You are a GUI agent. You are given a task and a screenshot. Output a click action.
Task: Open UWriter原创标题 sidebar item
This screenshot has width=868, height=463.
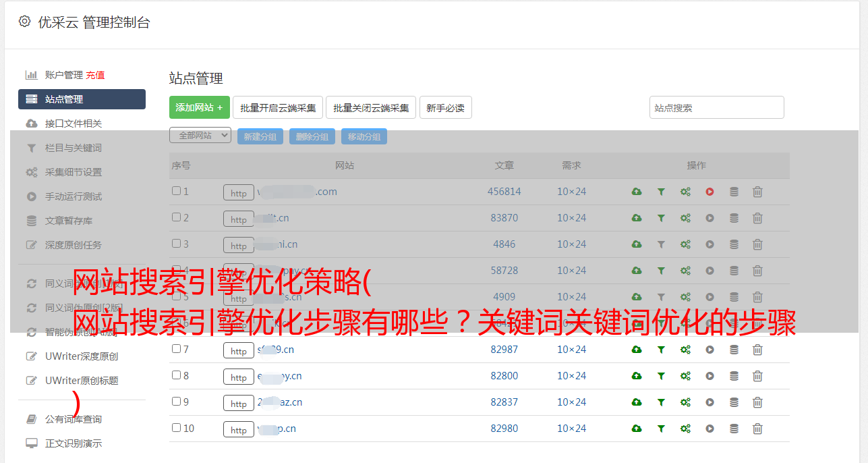pos(82,381)
